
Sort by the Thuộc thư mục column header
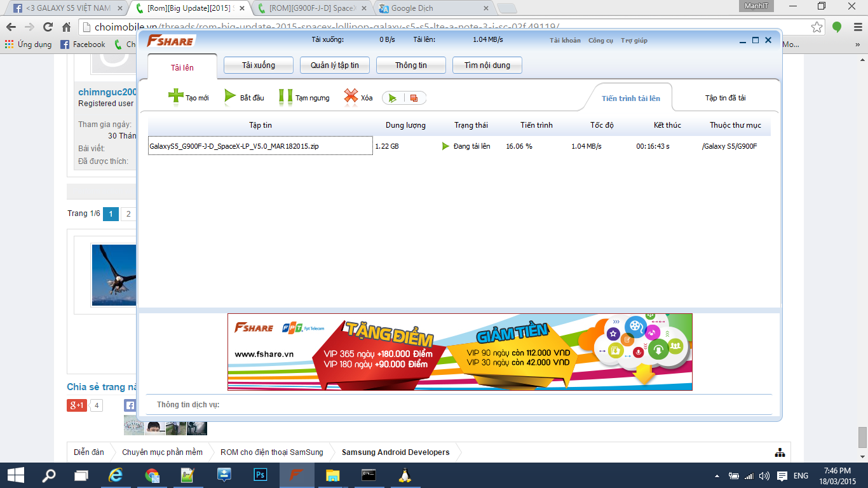(735, 125)
